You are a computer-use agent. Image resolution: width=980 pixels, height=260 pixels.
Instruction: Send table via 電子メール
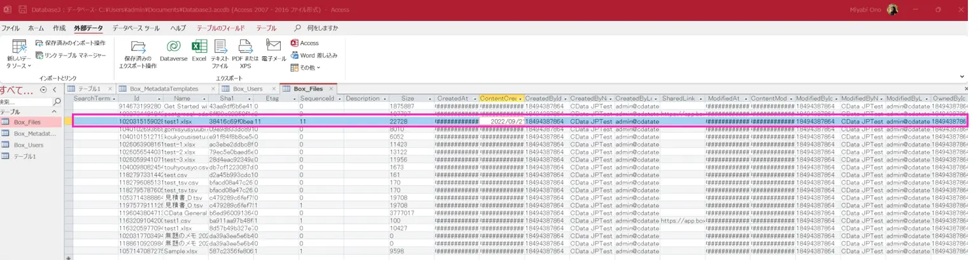(x=274, y=50)
